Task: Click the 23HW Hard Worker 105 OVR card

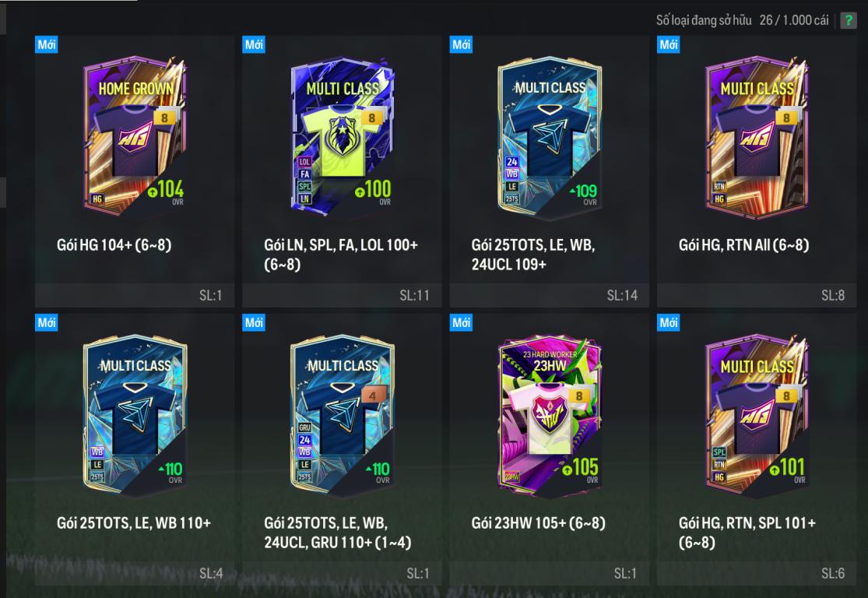Action: (549, 415)
